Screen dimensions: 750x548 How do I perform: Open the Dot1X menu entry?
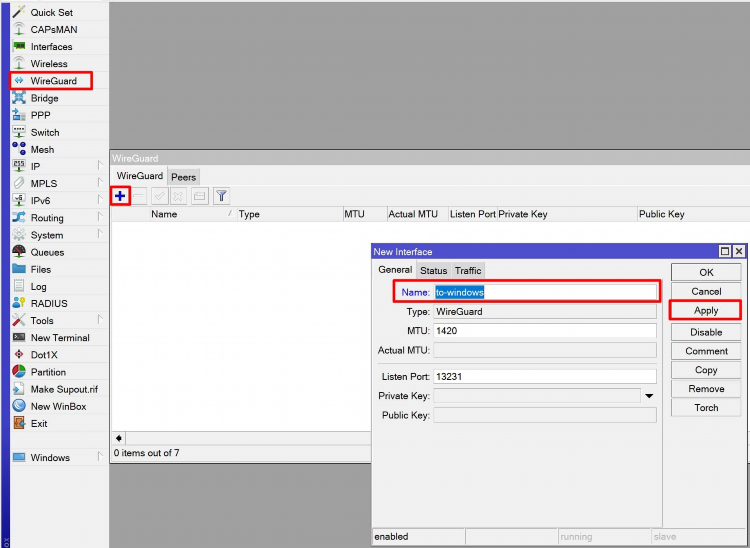click(44, 355)
